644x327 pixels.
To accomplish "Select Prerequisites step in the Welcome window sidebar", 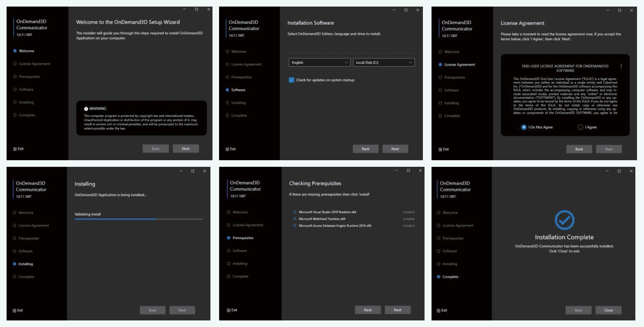I will click(27, 77).
